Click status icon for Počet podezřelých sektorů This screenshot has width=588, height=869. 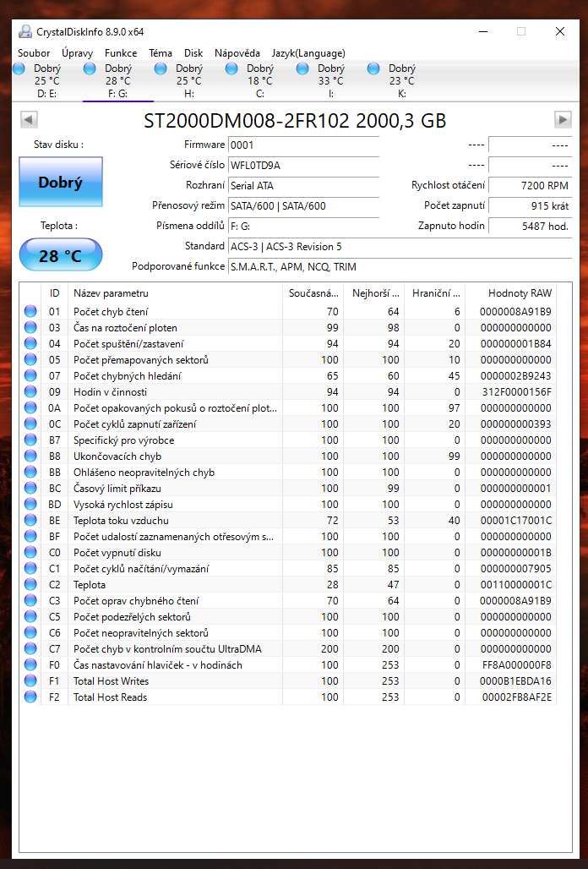coord(30,617)
